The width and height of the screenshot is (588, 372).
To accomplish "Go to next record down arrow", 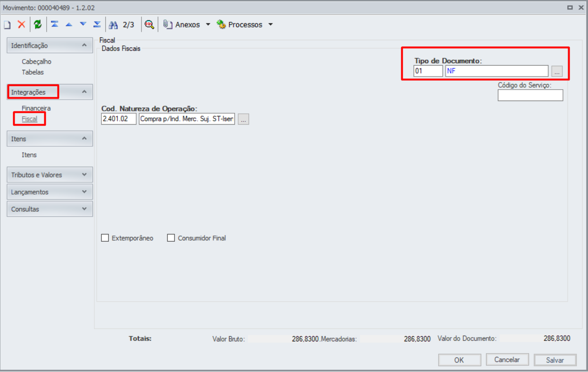I will pyautogui.click(x=83, y=24).
